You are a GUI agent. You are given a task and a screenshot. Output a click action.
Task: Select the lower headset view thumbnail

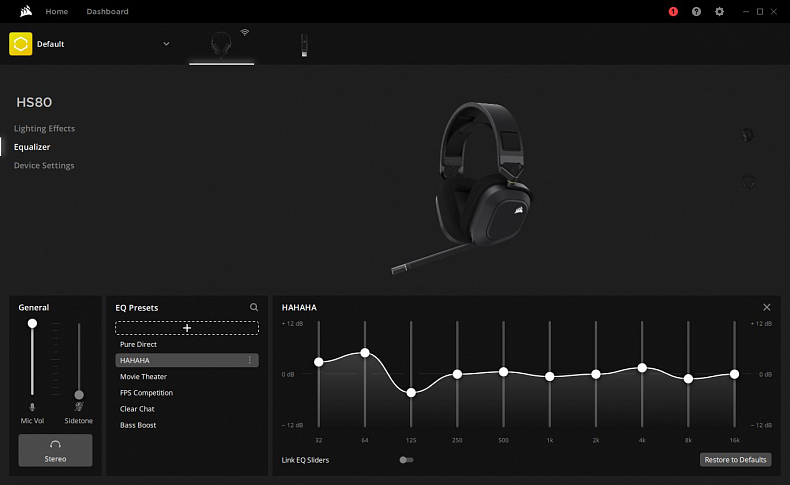748,181
